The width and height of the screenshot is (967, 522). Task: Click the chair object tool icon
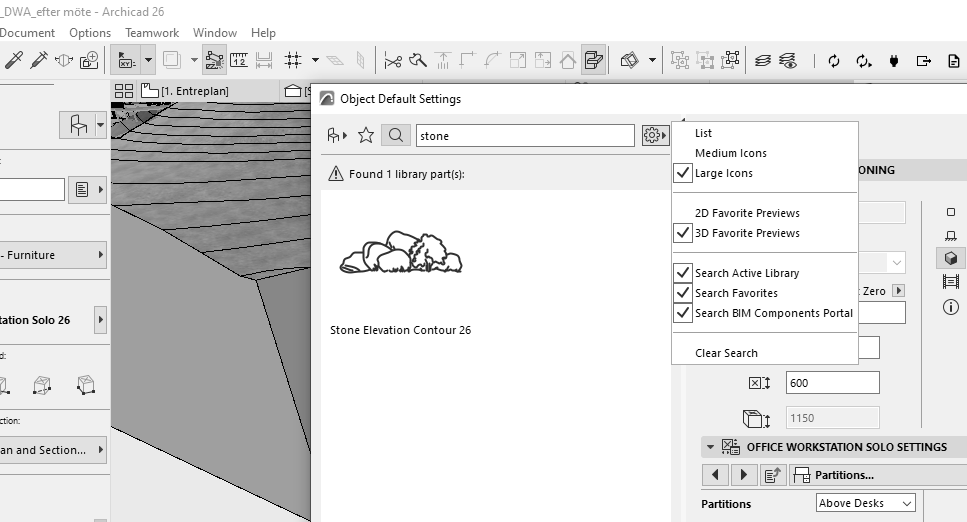point(77,125)
